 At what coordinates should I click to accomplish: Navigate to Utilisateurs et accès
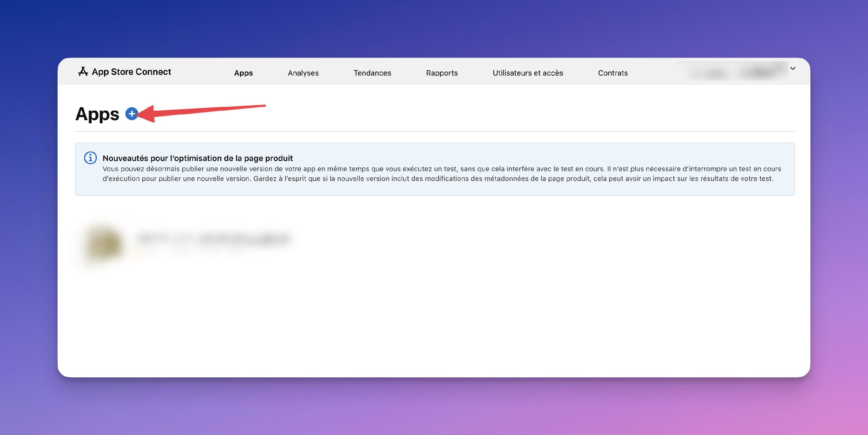pyautogui.click(x=527, y=73)
